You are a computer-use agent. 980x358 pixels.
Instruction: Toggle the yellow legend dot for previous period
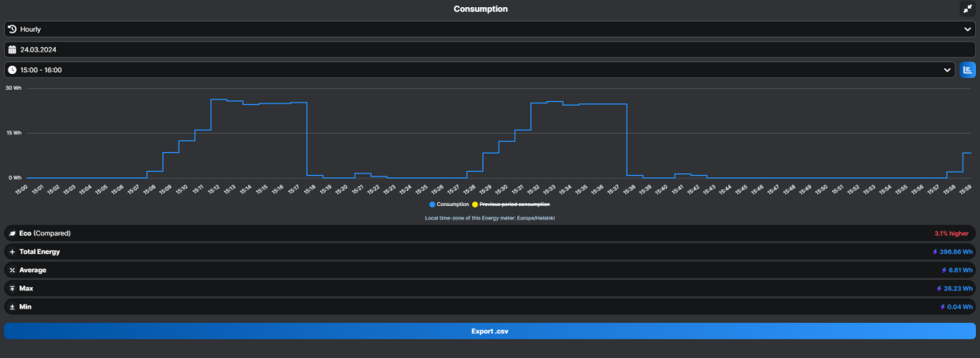click(x=475, y=204)
